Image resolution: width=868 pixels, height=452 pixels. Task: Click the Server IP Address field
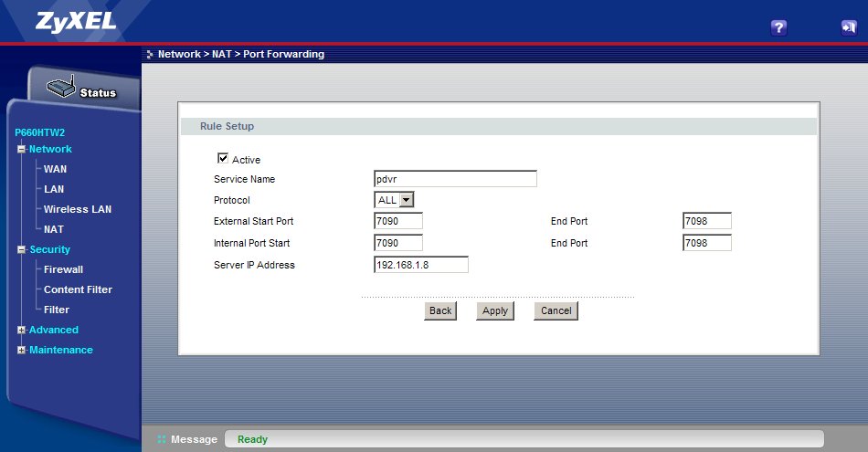pos(420,265)
